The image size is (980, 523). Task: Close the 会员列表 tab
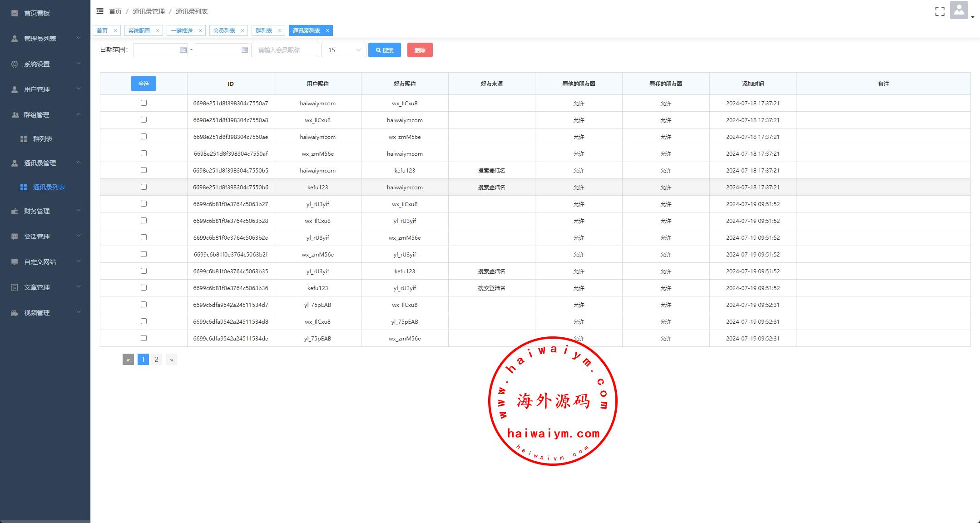tap(243, 30)
